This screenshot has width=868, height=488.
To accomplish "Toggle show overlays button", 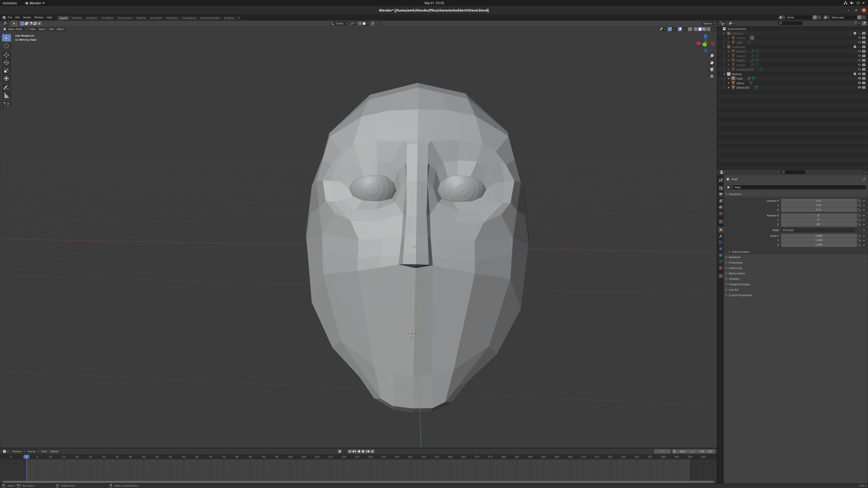I will 680,29.
